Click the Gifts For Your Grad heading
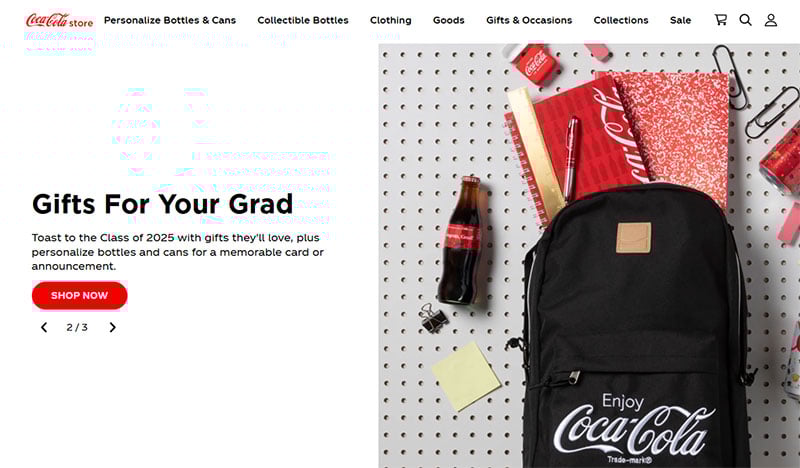The width and height of the screenshot is (800, 468). 162,204
